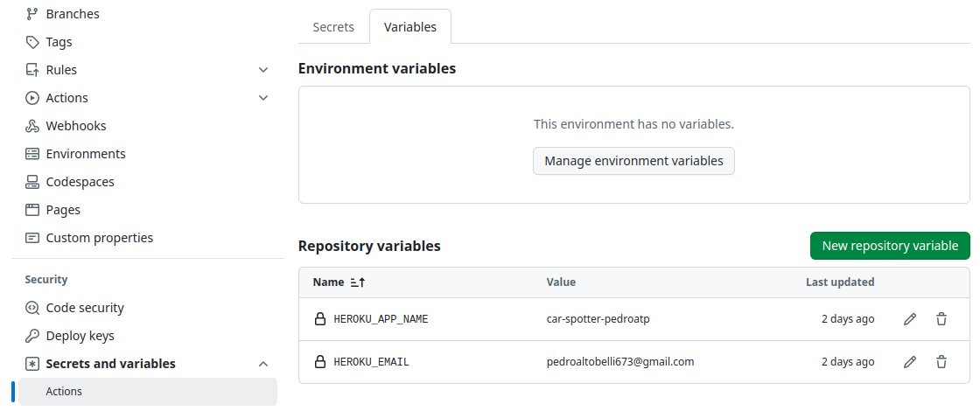This screenshot has width=980, height=411.
Task: Expand the Rules chevron
Action: (263, 70)
